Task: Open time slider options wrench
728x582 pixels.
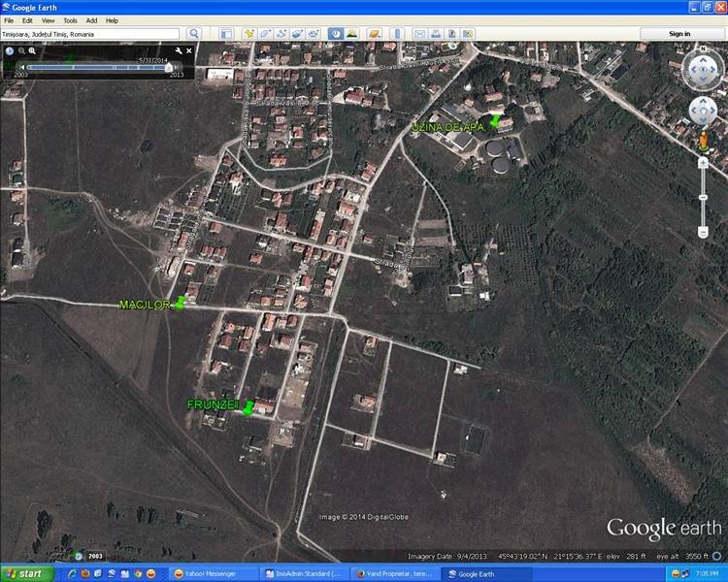Action: click(x=179, y=50)
